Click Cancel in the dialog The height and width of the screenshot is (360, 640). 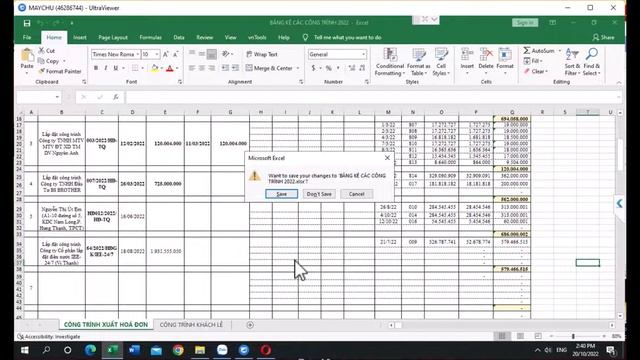(356, 194)
